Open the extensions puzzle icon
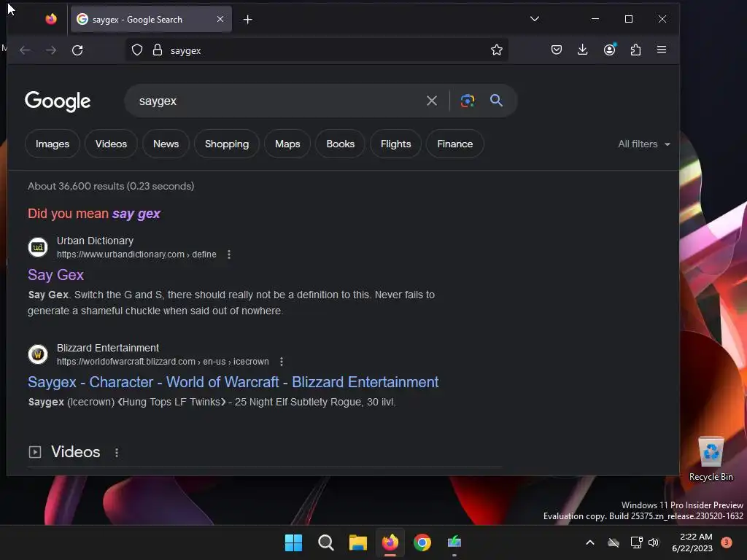747x560 pixels. (635, 50)
